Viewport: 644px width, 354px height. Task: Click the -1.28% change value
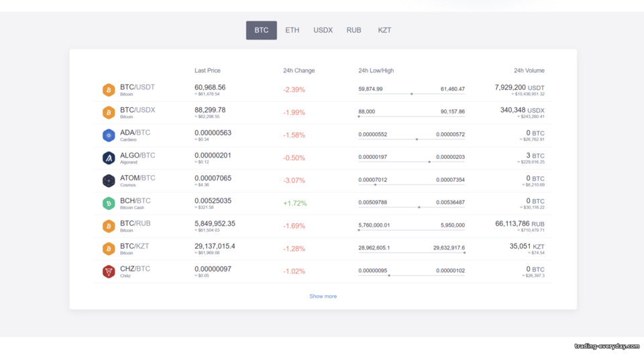coord(294,249)
